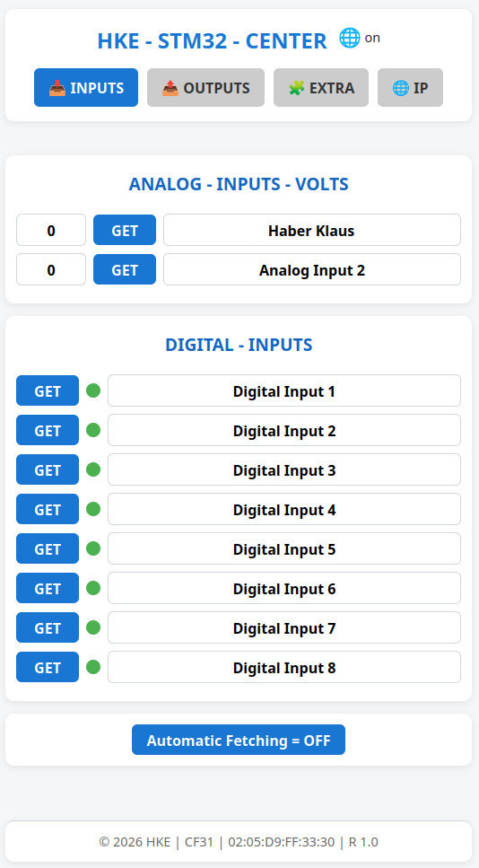Click the green indicator beside Digital Input 6
Image resolution: width=479 pixels, height=868 pixels.
pos(93,588)
